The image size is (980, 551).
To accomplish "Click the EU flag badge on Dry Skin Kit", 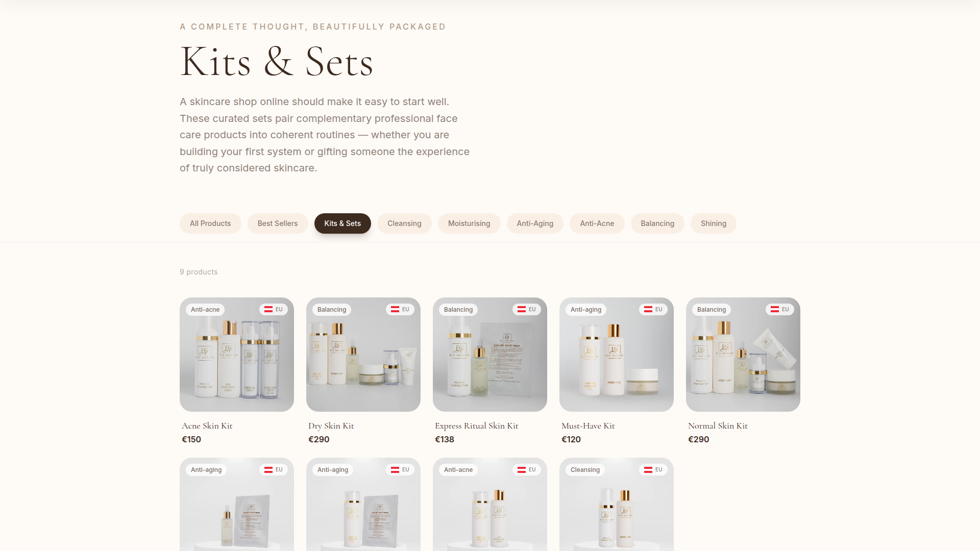I will click(x=400, y=309).
